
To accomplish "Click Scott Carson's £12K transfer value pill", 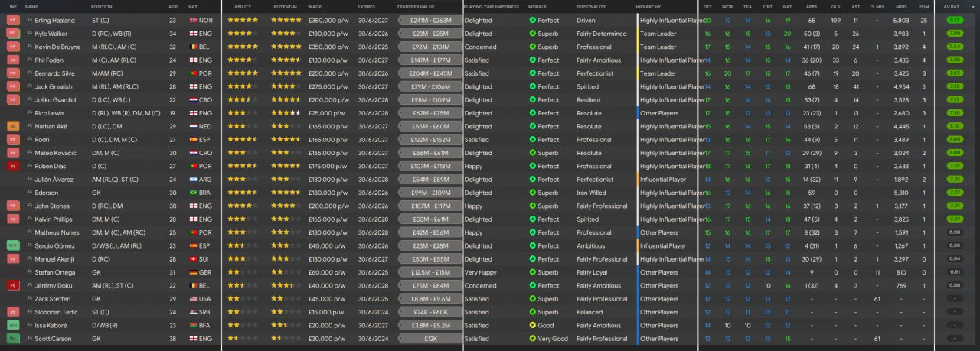I will pos(429,339).
